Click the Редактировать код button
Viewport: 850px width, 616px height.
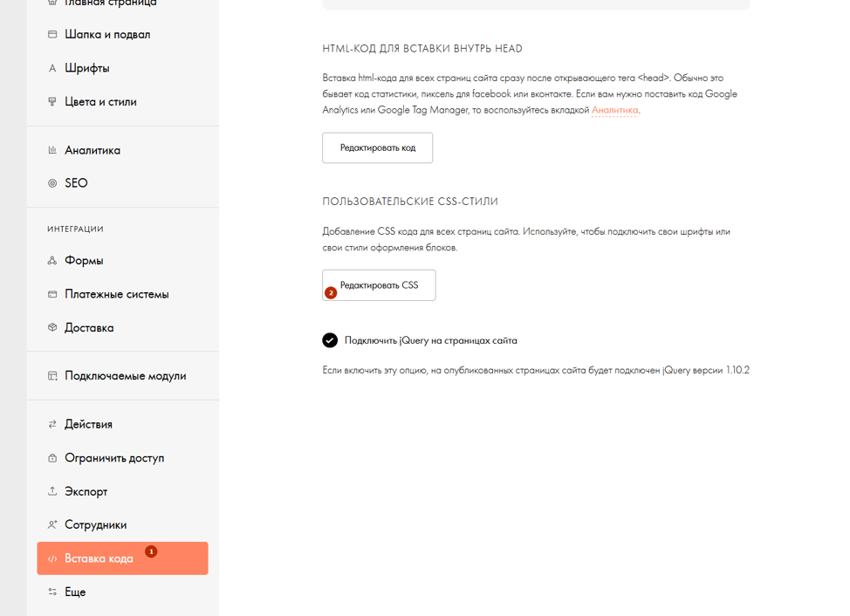tap(377, 147)
